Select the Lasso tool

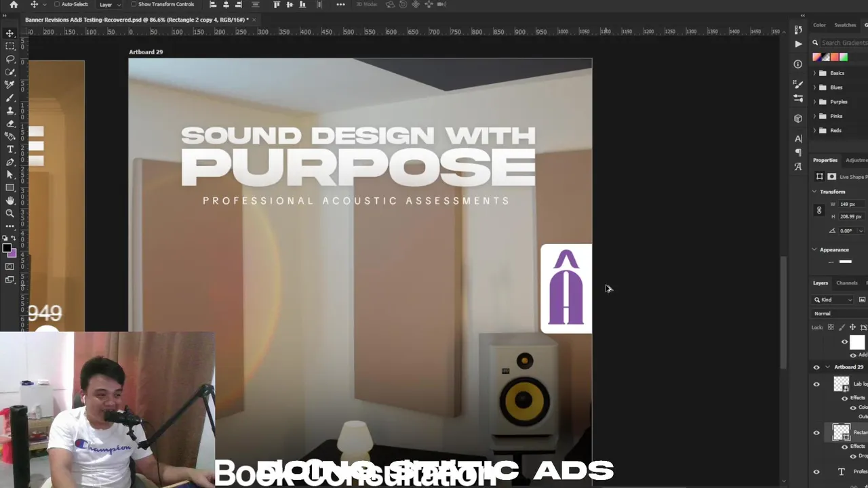9,59
